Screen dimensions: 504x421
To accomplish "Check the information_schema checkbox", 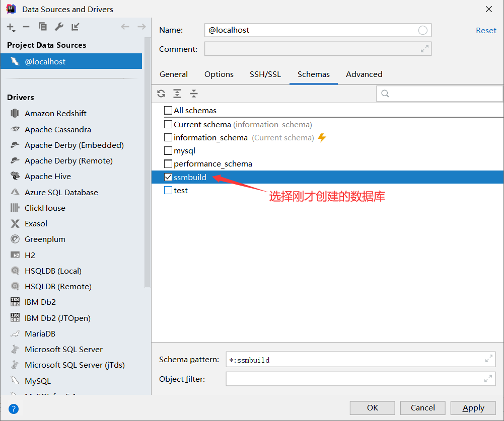I will (168, 137).
